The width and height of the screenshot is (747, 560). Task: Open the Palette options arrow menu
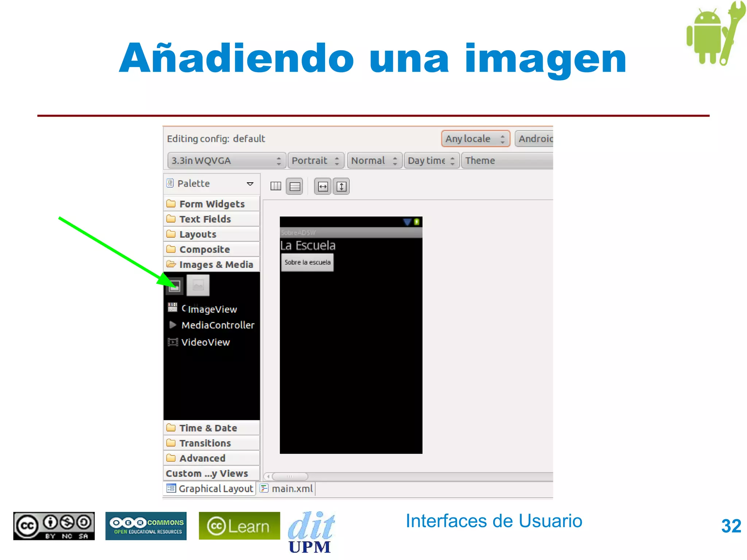tap(250, 184)
